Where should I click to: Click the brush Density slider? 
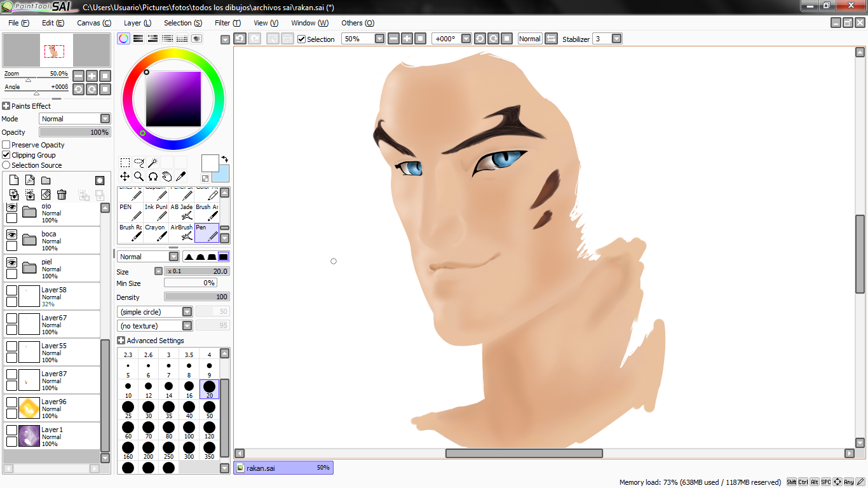pos(197,297)
